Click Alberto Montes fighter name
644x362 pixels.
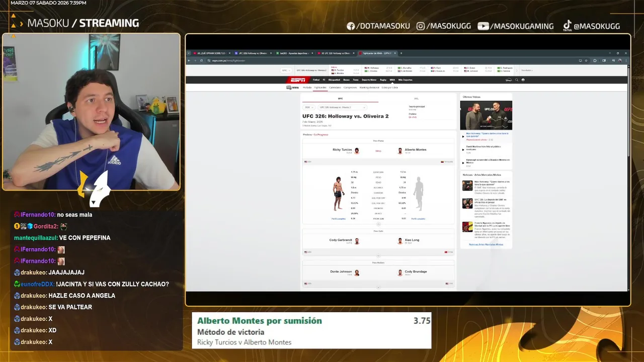click(x=416, y=149)
